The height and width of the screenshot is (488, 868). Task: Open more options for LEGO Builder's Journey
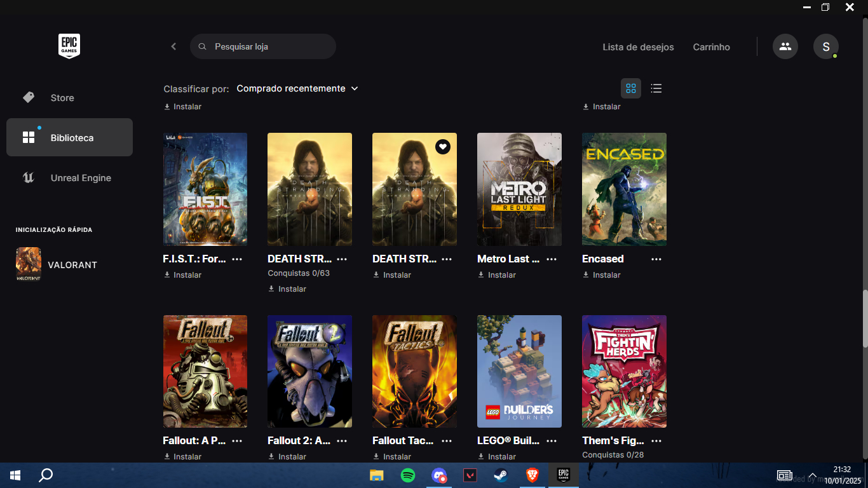[552, 441]
